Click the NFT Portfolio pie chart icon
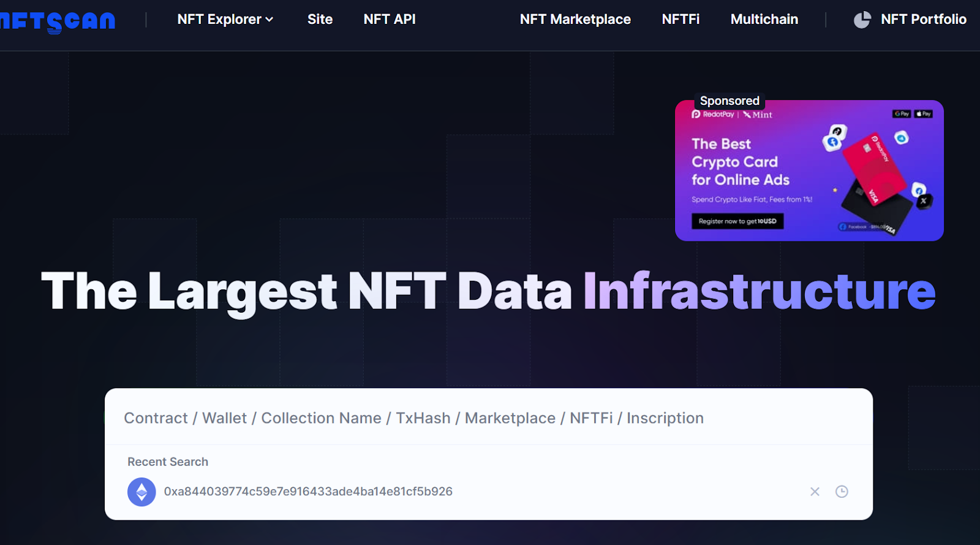The image size is (980, 545). point(862,20)
